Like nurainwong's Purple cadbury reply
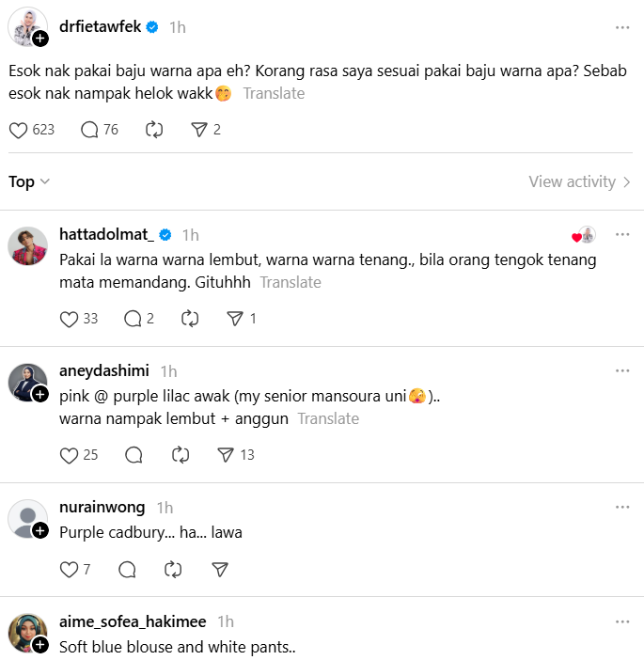Screen dimensions: 644x660 click(69, 569)
